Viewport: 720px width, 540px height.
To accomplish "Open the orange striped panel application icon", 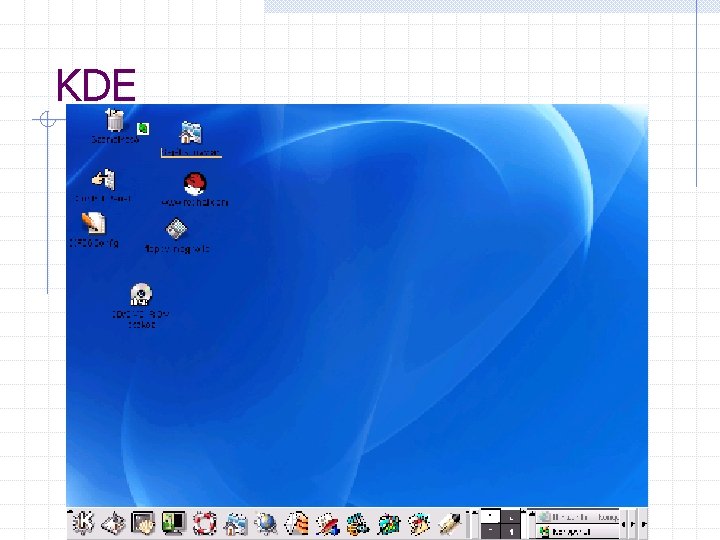I will pyautogui.click(x=297, y=523).
